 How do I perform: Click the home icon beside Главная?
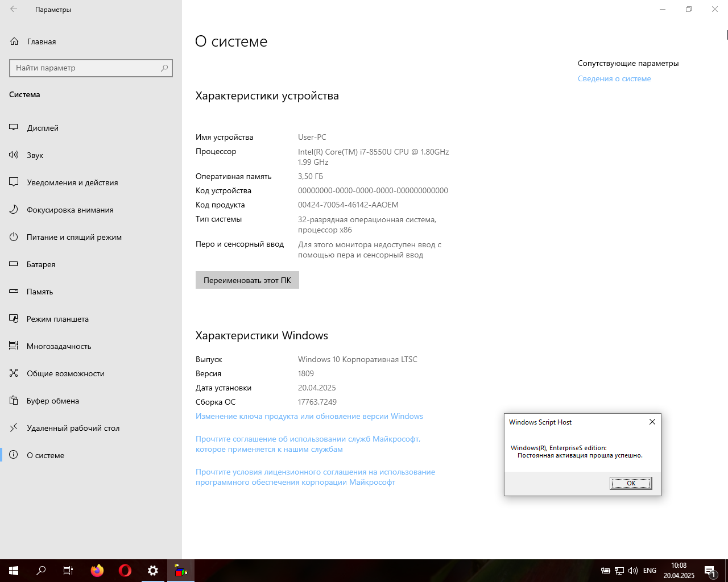coord(14,41)
